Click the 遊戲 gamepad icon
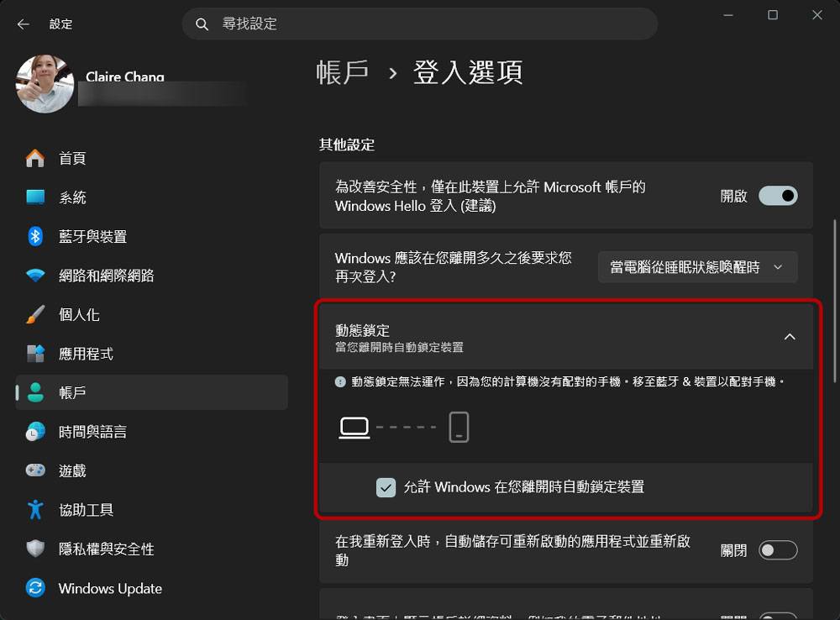 [35, 470]
